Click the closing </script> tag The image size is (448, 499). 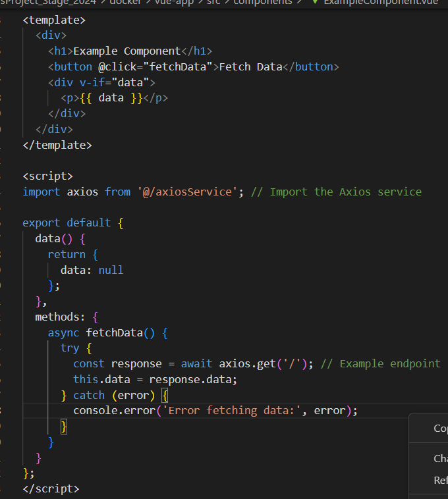click(x=51, y=488)
